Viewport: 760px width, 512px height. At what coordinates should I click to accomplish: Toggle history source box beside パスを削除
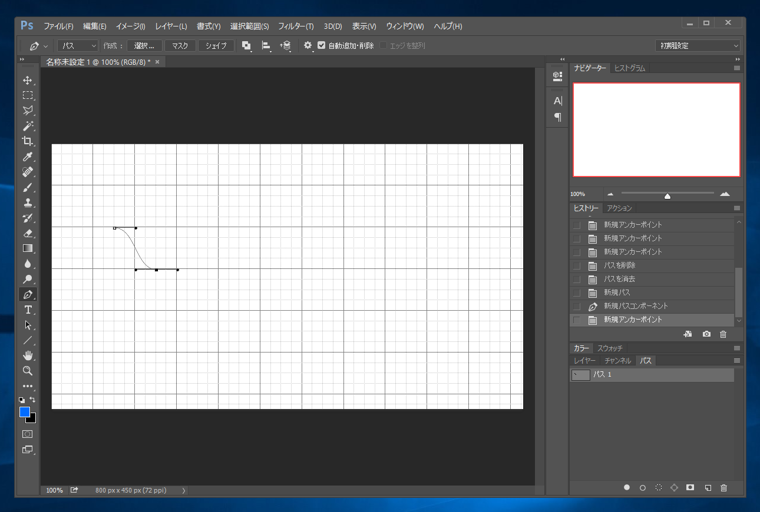pos(577,266)
